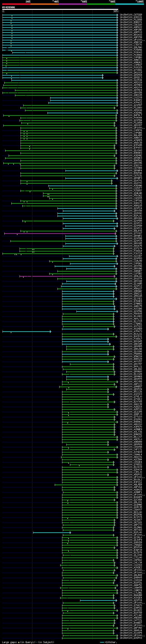The width and height of the screenshot is (146, 644).
Task: Click the query name AV428906
Action: tap(8, 8)
